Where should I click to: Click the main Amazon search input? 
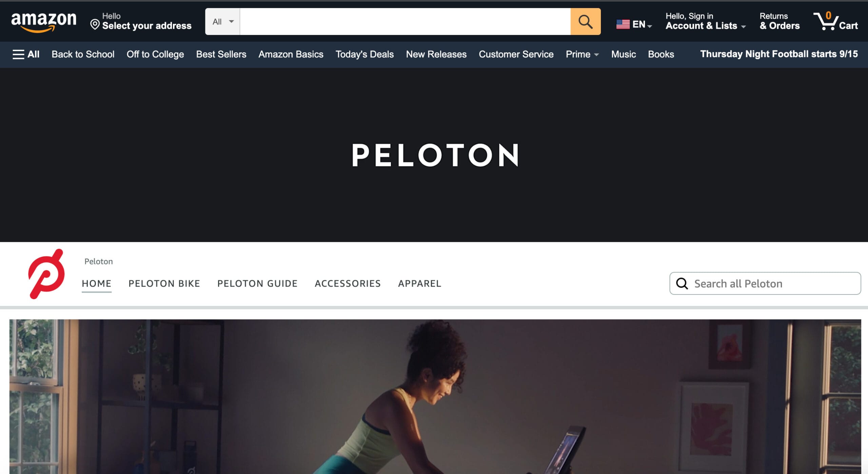(405, 22)
